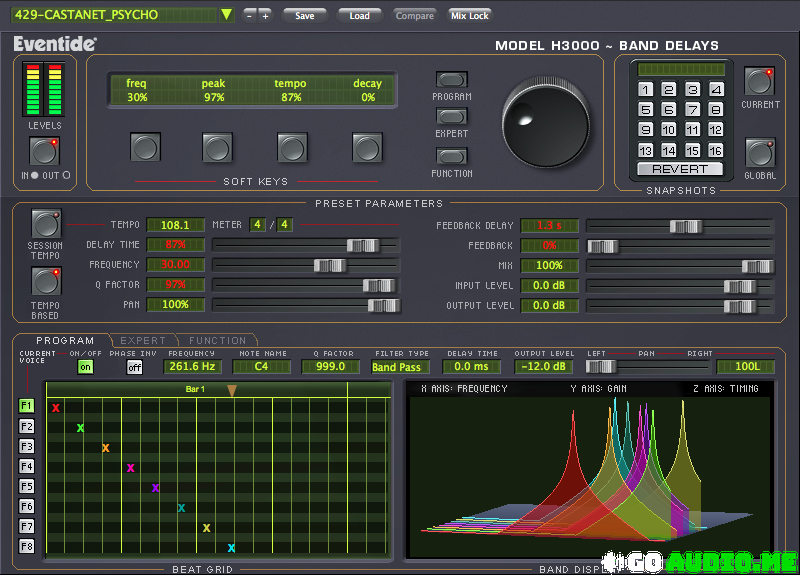The width and height of the screenshot is (800, 575).
Task: Click the CURRENT snapshot button
Action: pyautogui.click(x=759, y=82)
